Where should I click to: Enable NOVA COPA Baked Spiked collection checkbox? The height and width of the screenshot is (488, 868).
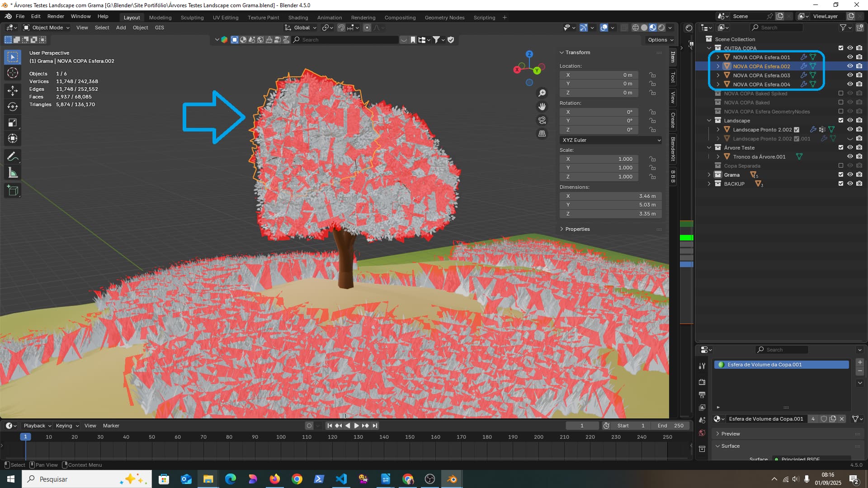click(x=841, y=94)
